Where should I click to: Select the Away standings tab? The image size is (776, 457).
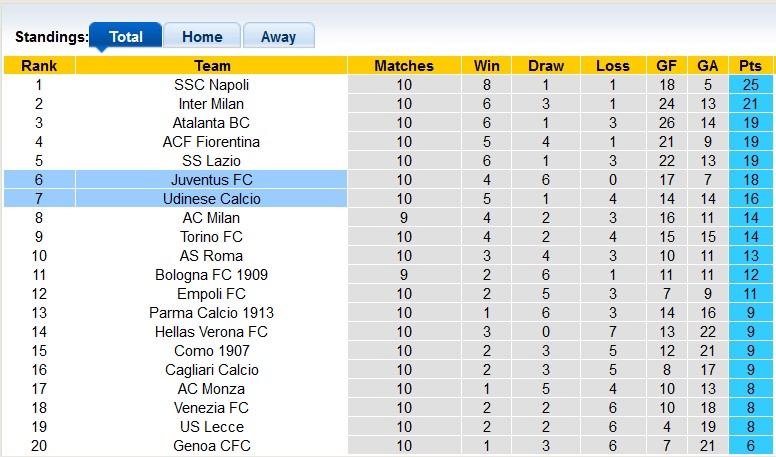click(278, 37)
